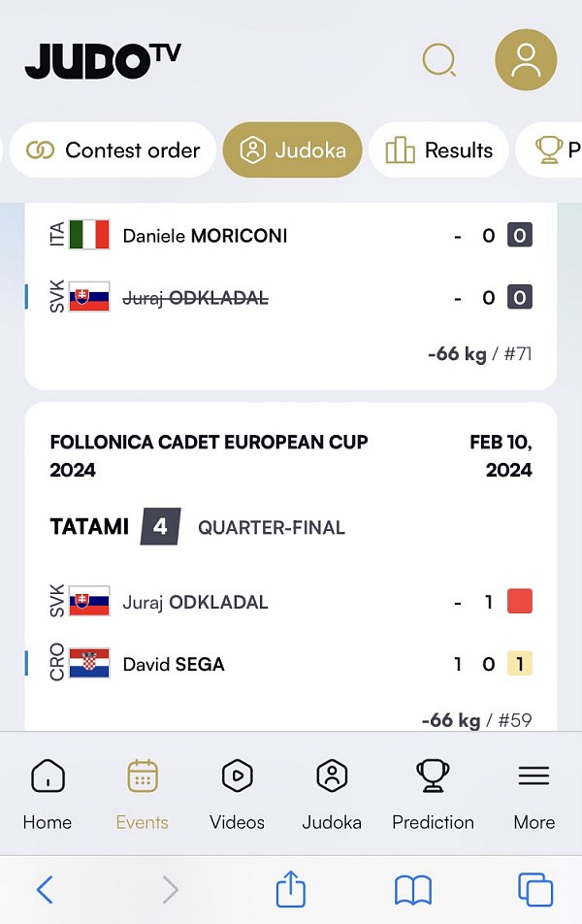Open the search magnifier icon
This screenshot has width=582, height=924.
point(439,60)
